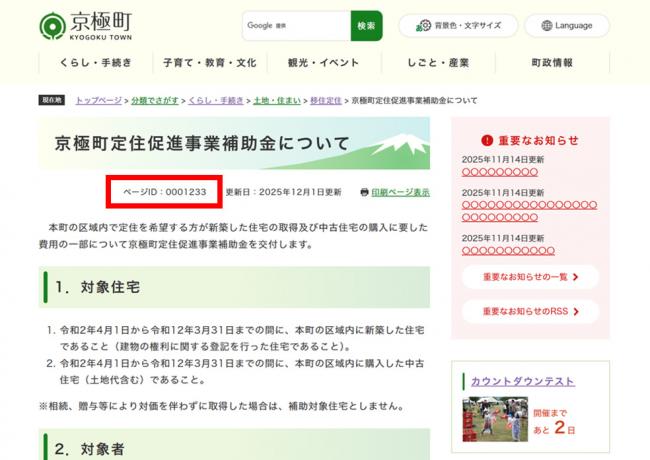Open the くらし・手続き menu
The image size is (650, 460).
click(96, 63)
